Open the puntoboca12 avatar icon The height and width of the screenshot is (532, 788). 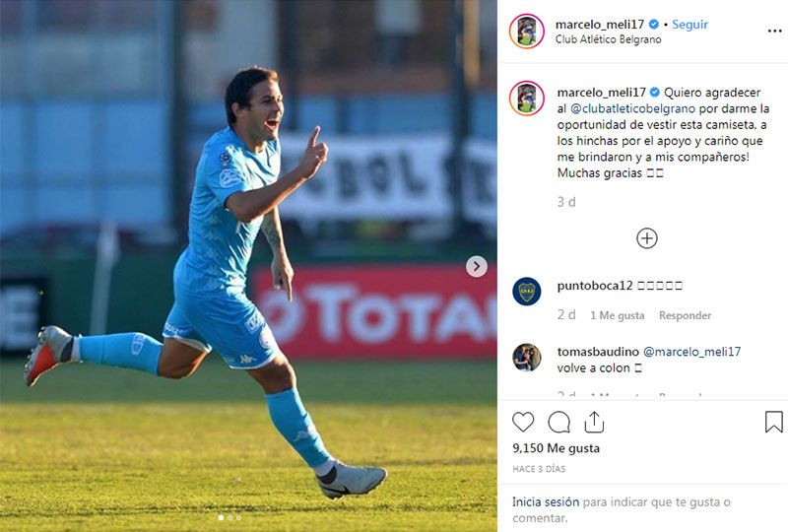point(527,292)
